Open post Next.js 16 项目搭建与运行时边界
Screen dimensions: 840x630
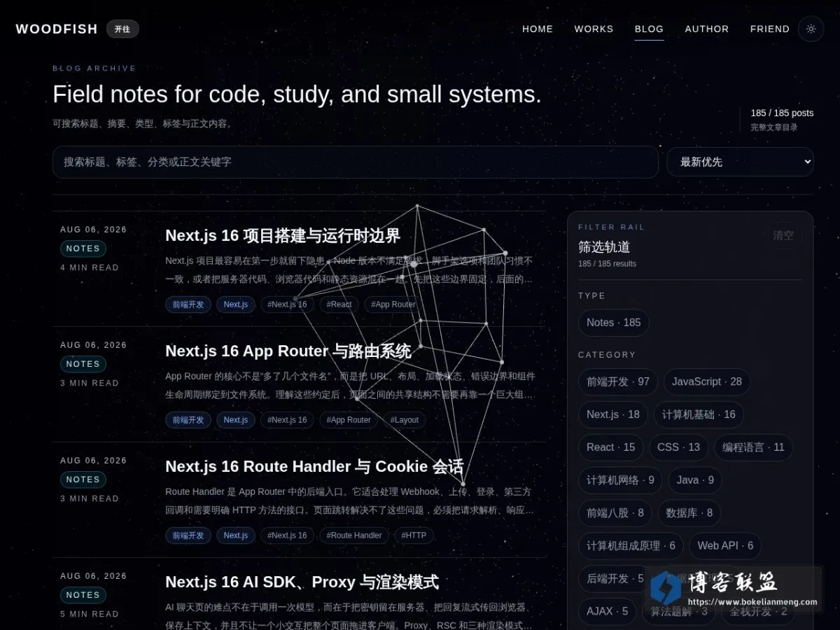click(x=283, y=236)
